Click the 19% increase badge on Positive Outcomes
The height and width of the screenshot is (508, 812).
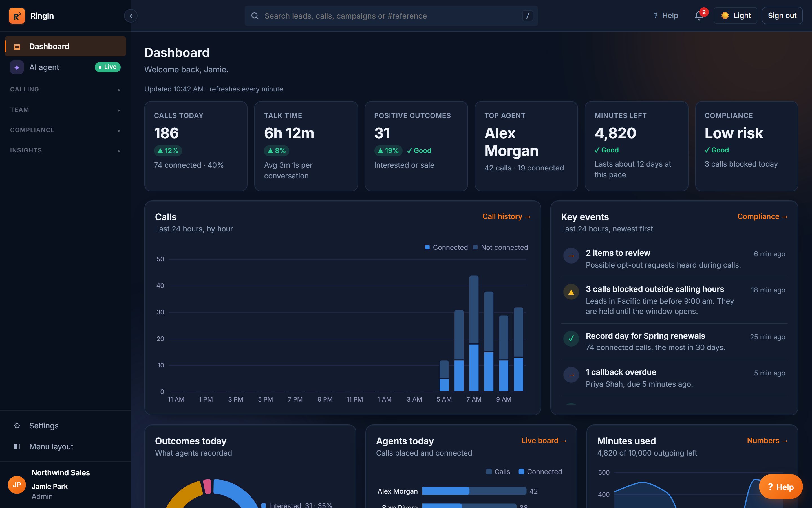(388, 150)
